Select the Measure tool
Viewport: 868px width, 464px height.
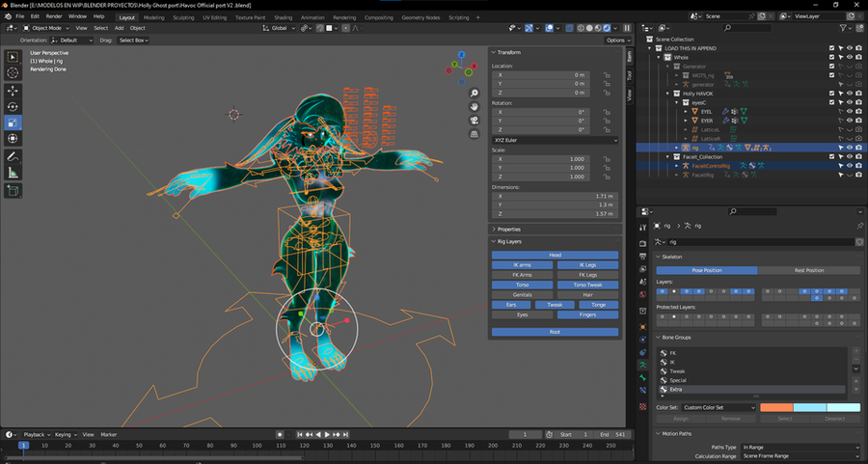13,174
